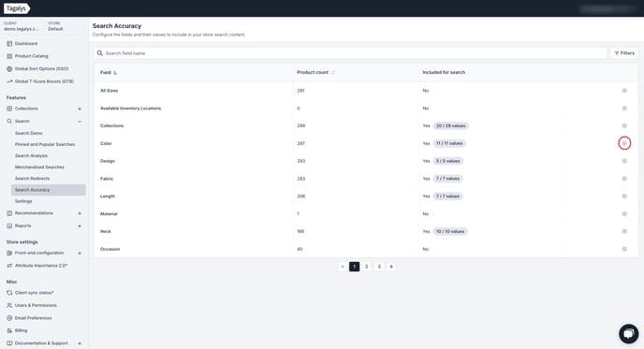Expand the Reports section
The width and height of the screenshot is (644, 349).
[x=80, y=226]
